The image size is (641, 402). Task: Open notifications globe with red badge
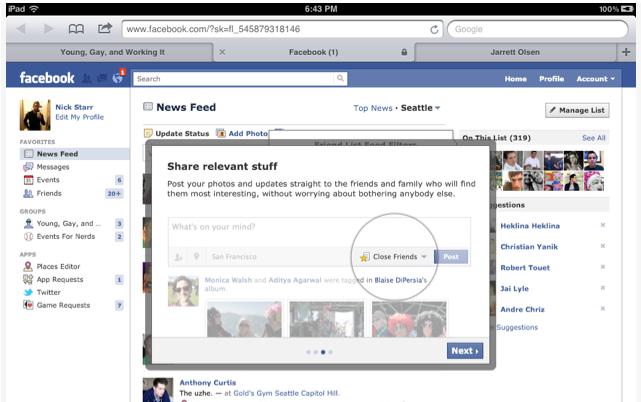pyautogui.click(x=118, y=77)
